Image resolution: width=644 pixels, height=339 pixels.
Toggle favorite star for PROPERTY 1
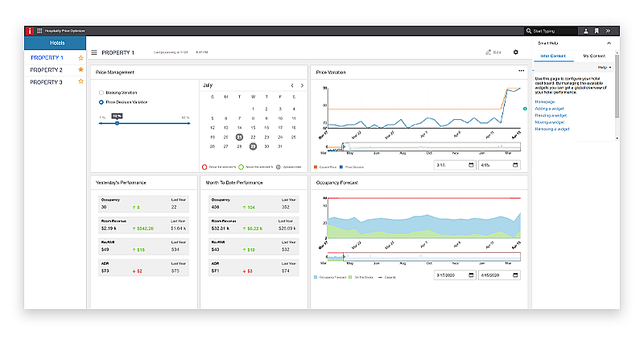(x=81, y=58)
